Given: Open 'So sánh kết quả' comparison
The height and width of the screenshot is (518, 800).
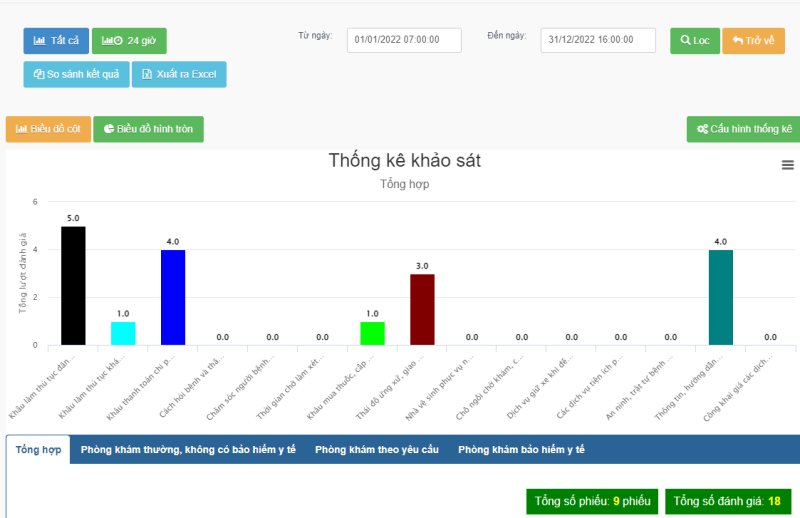Looking at the screenshot, I should tap(76, 75).
